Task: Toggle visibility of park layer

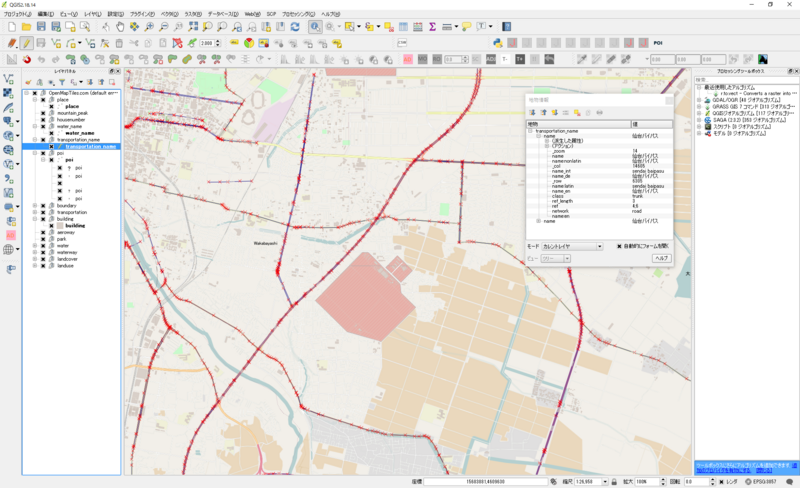Action: pyautogui.click(x=43, y=239)
